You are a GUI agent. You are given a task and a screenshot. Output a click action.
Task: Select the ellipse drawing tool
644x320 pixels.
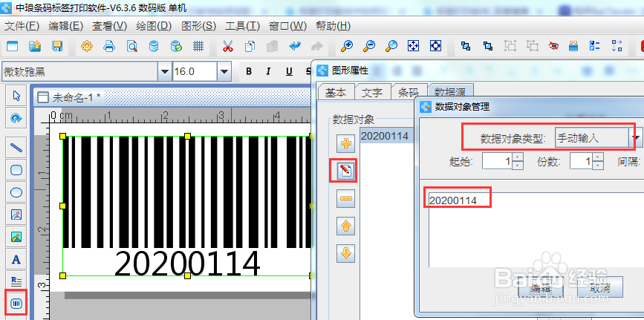point(16,192)
